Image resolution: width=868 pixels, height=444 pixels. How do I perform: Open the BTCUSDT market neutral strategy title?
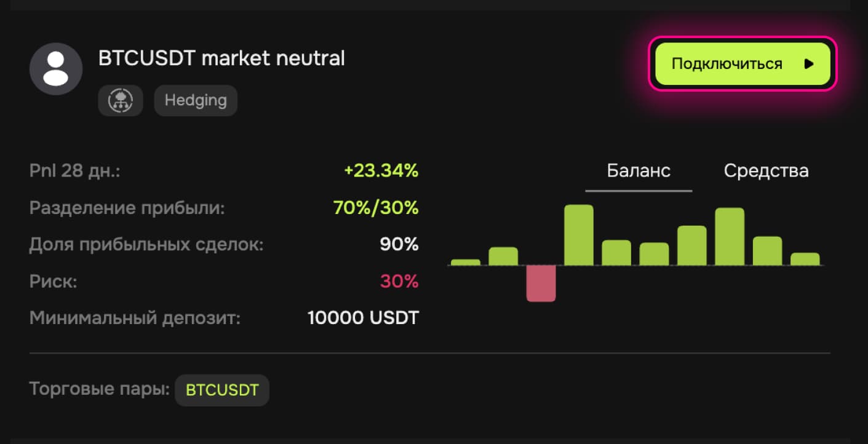(221, 58)
